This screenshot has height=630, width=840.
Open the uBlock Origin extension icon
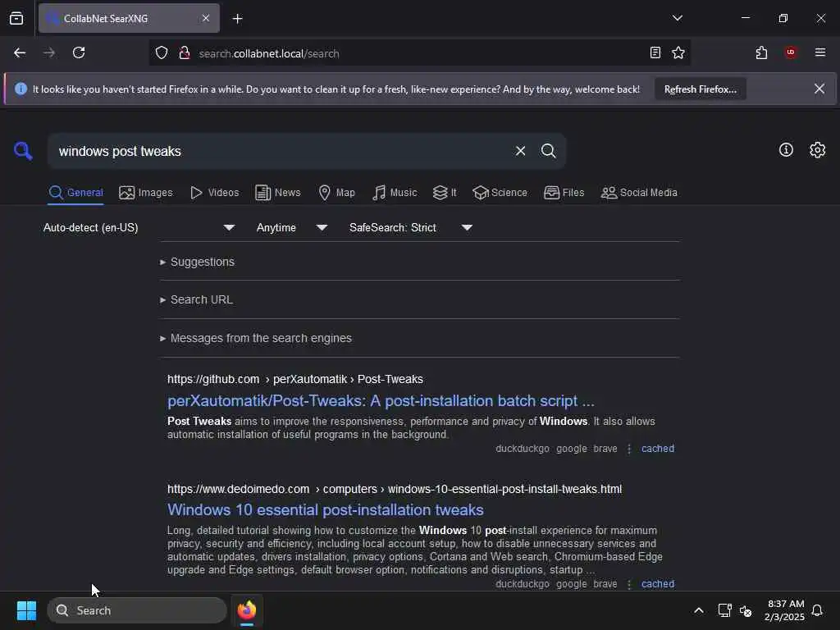pyautogui.click(x=791, y=52)
